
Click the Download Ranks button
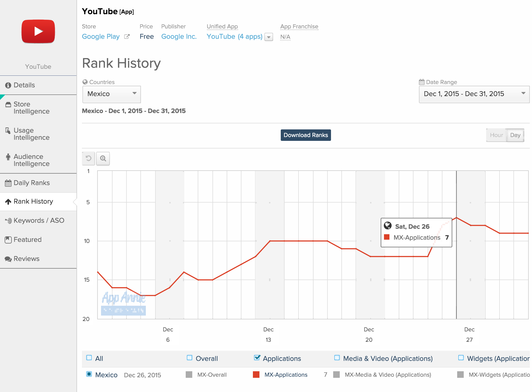coord(306,135)
